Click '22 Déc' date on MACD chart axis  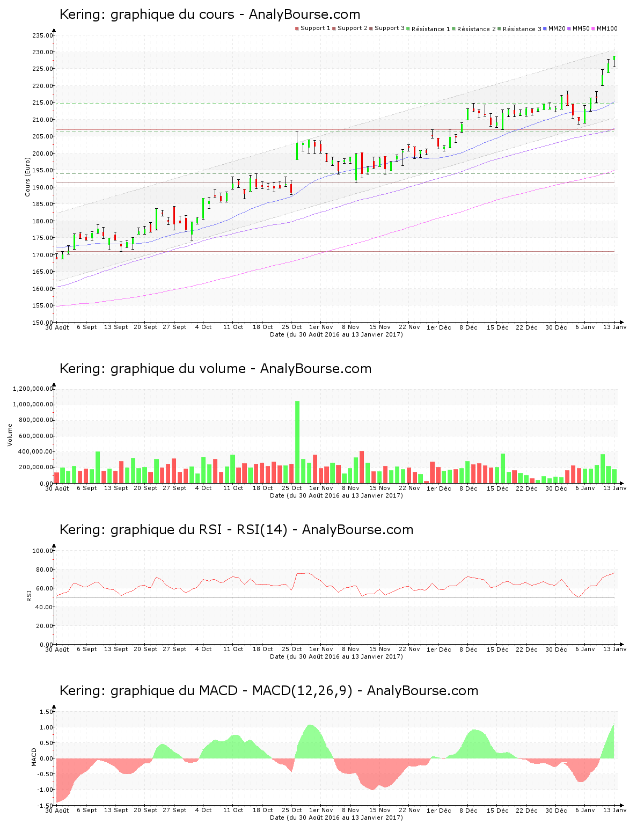point(527,810)
